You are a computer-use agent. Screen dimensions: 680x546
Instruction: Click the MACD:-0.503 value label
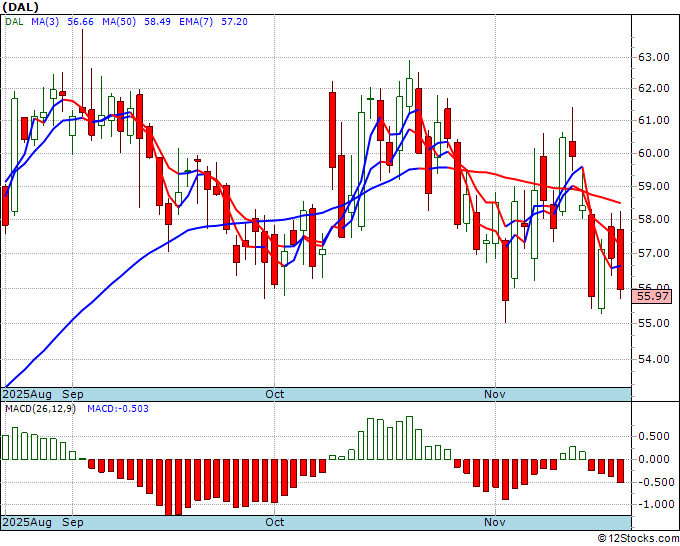pyautogui.click(x=118, y=409)
